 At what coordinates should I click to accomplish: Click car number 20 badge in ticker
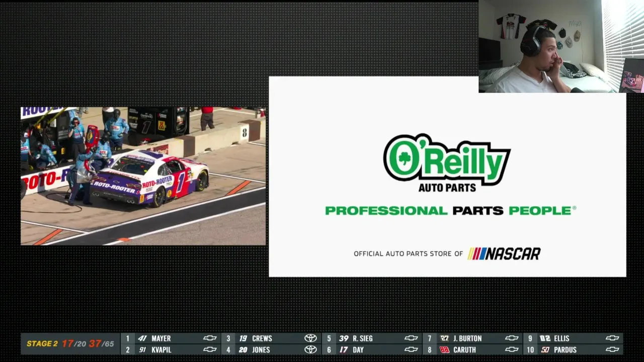[243, 349]
